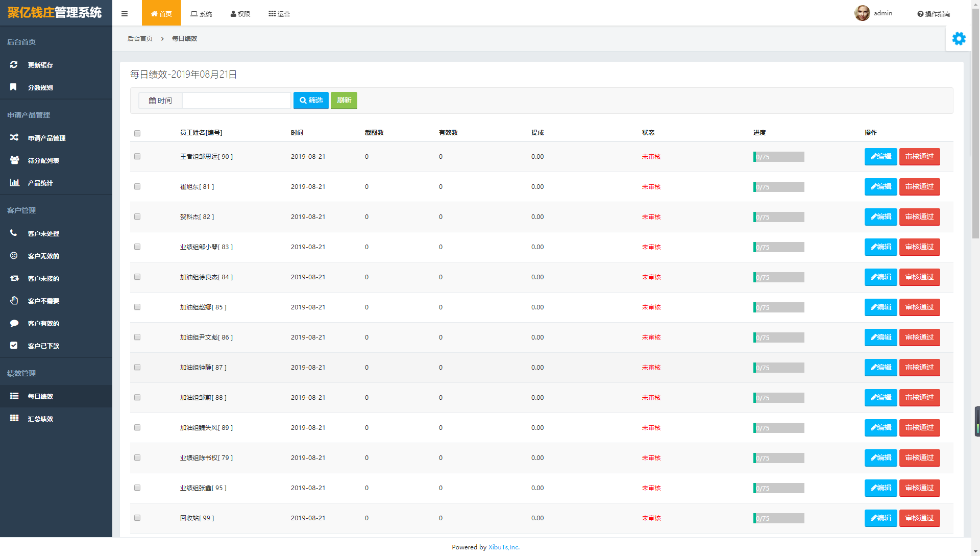980x556 pixels.
Task: Click the refresh cache icon in sidebar
Action: click(14, 65)
